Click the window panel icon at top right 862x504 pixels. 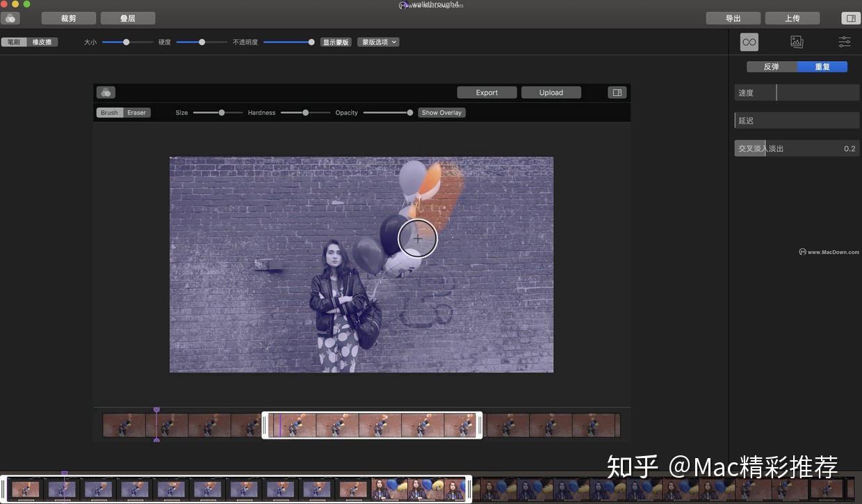pos(850,17)
